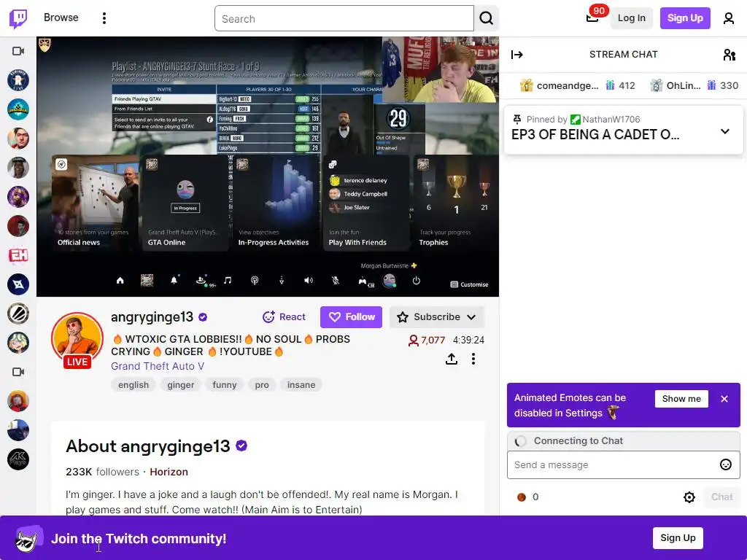747x560 pixels.
Task: Open the stream options three-dot menu
Action: (x=473, y=359)
